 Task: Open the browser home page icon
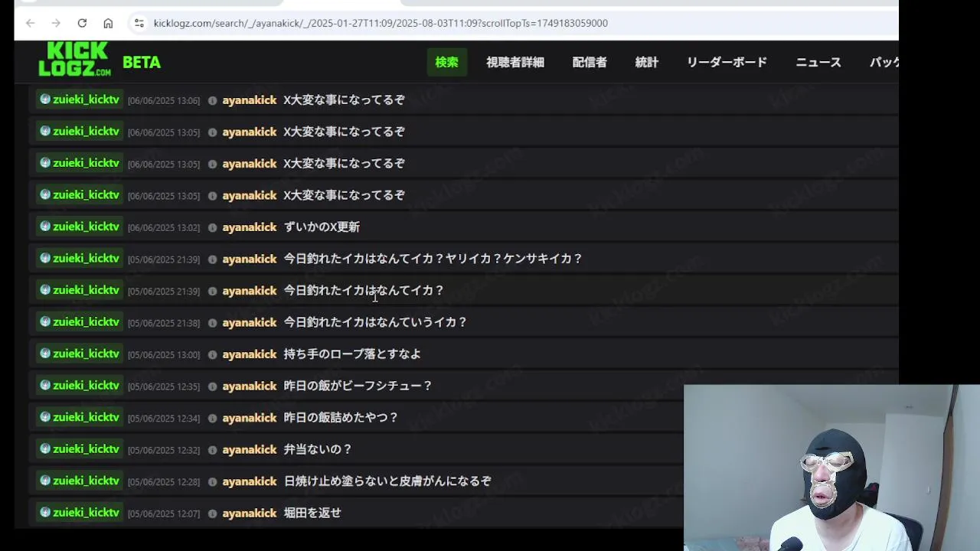point(108,23)
